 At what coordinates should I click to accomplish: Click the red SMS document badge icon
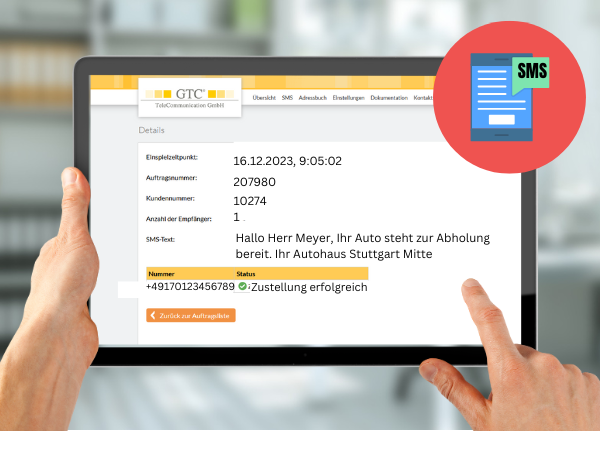509,97
